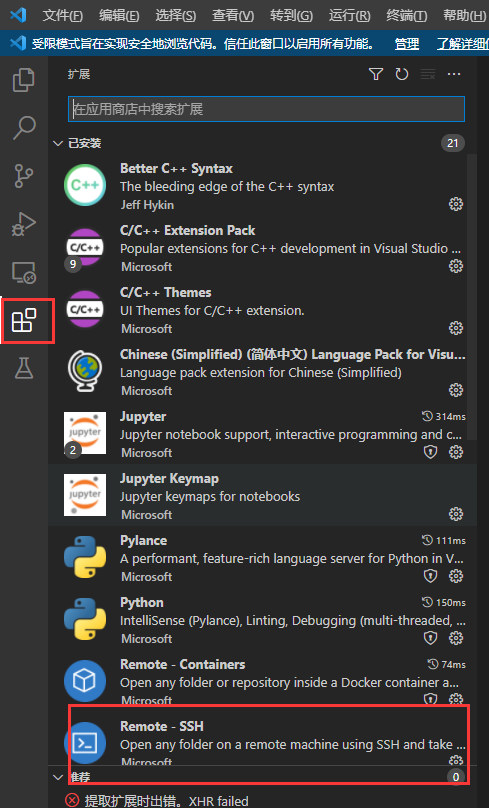Open manage gear for Better C++ Syntax
The height and width of the screenshot is (808, 489).
[x=456, y=204]
